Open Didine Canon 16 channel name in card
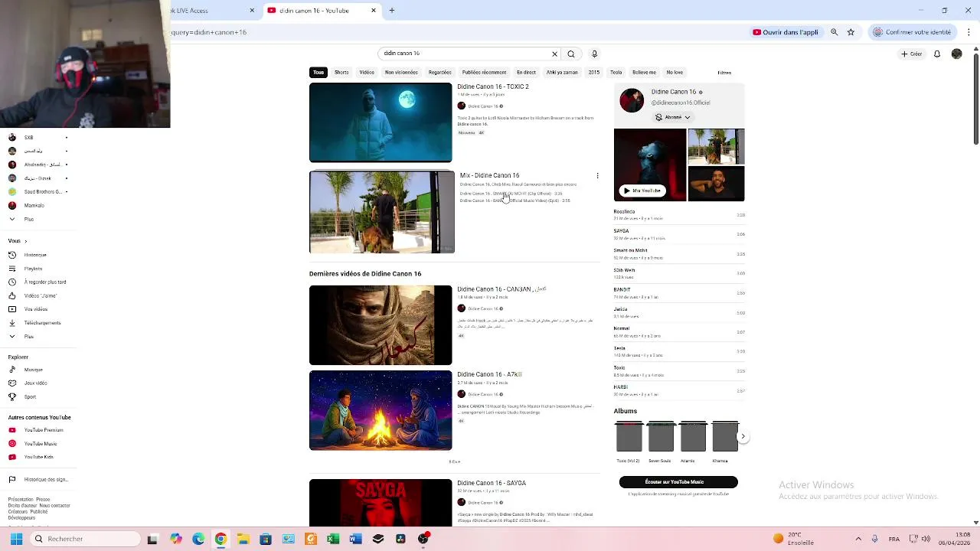Image resolution: width=980 pixels, height=551 pixels. tap(674, 92)
